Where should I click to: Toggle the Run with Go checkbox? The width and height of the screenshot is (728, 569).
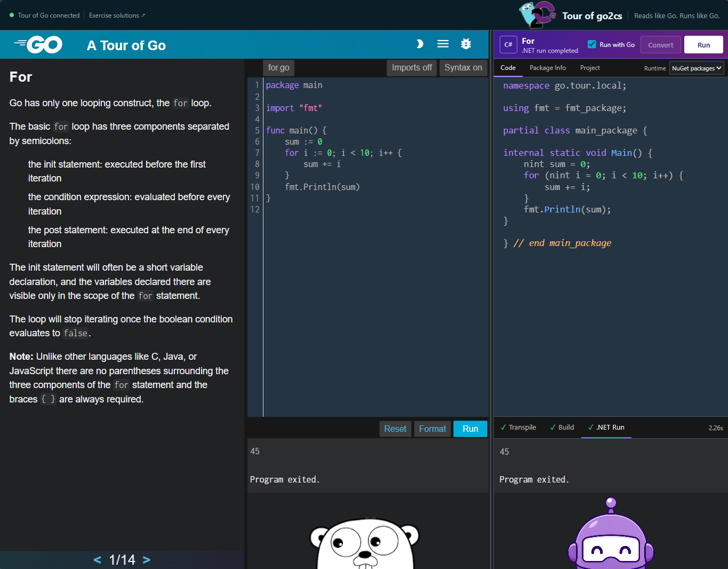pyautogui.click(x=591, y=44)
